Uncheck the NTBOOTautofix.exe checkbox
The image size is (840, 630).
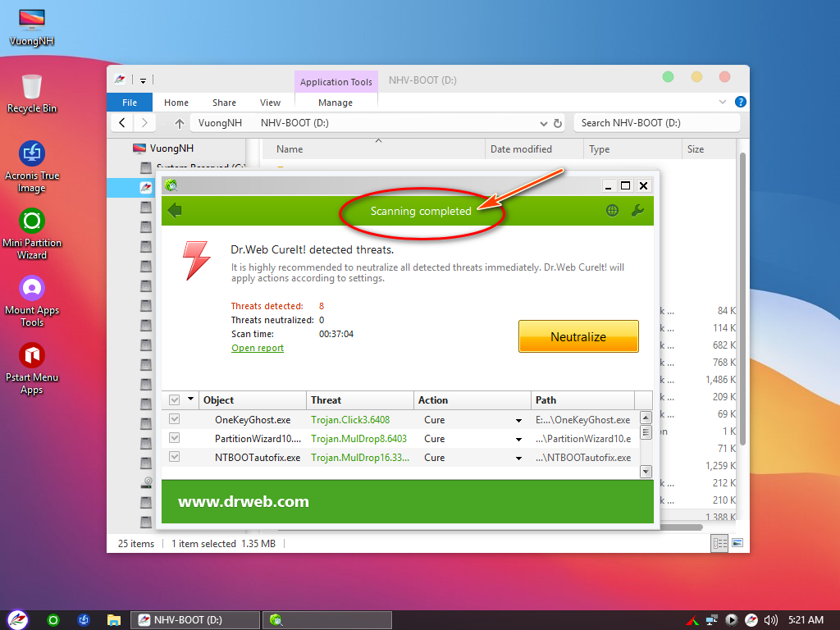174,456
